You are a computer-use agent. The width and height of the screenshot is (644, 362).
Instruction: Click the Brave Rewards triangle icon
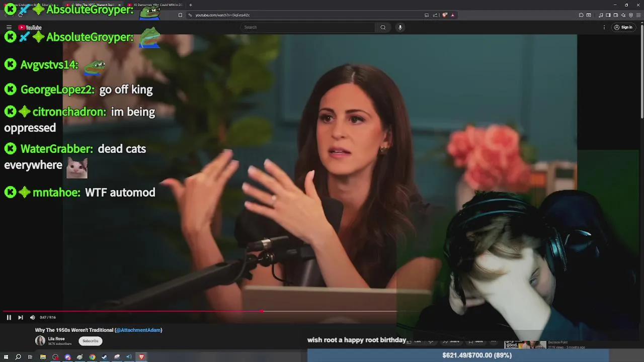[452, 15]
